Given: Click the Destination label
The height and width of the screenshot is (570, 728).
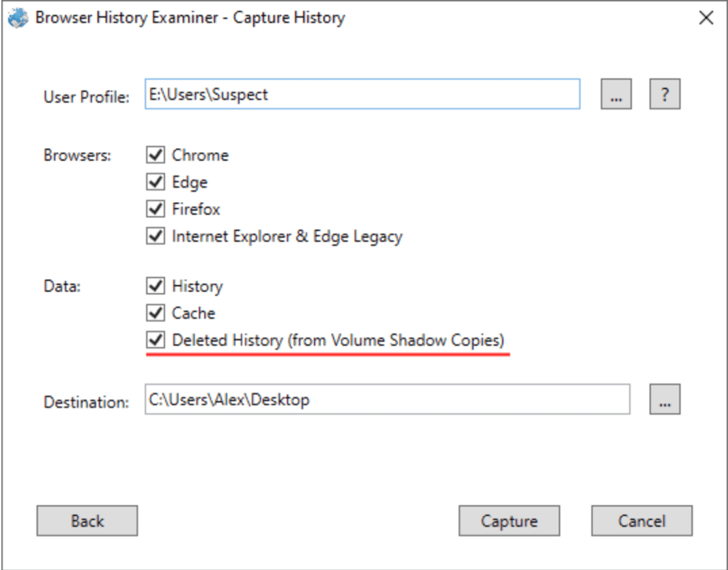Looking at the screenshot, I should tap(87, 402).
